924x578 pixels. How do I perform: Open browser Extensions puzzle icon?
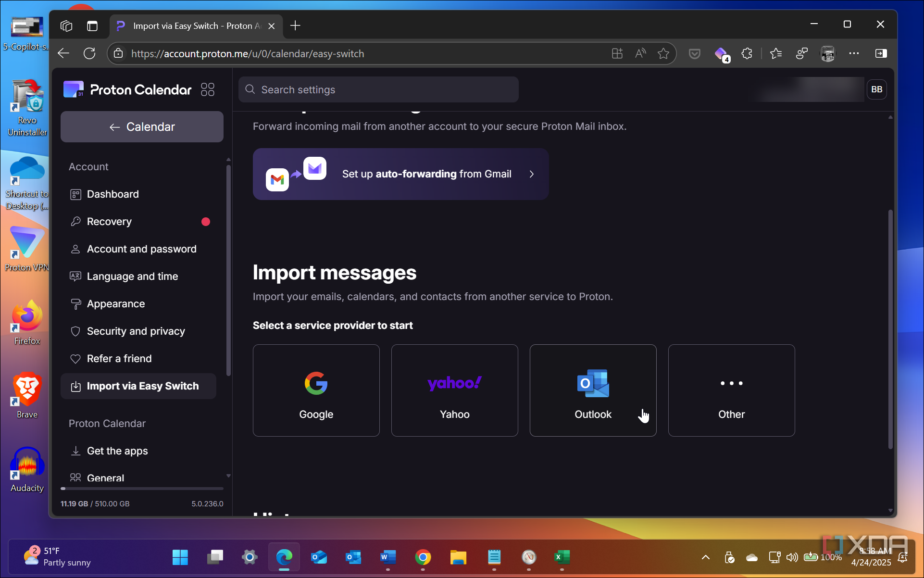coord(747,53)
